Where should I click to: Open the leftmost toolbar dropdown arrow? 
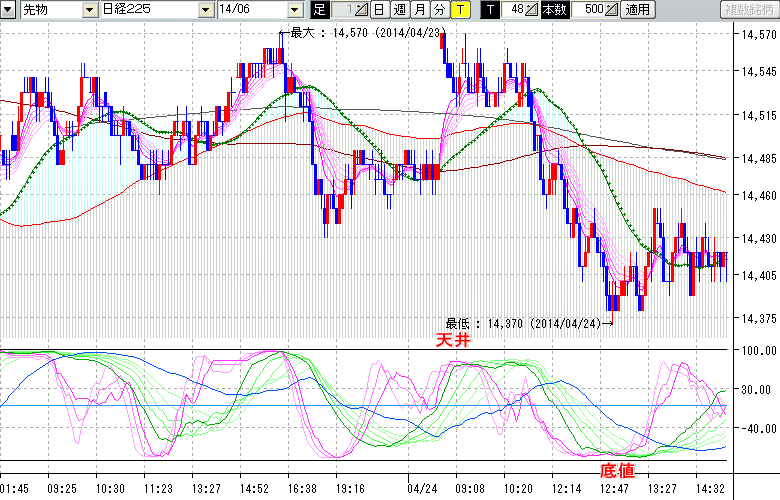[x=8, y=9]
